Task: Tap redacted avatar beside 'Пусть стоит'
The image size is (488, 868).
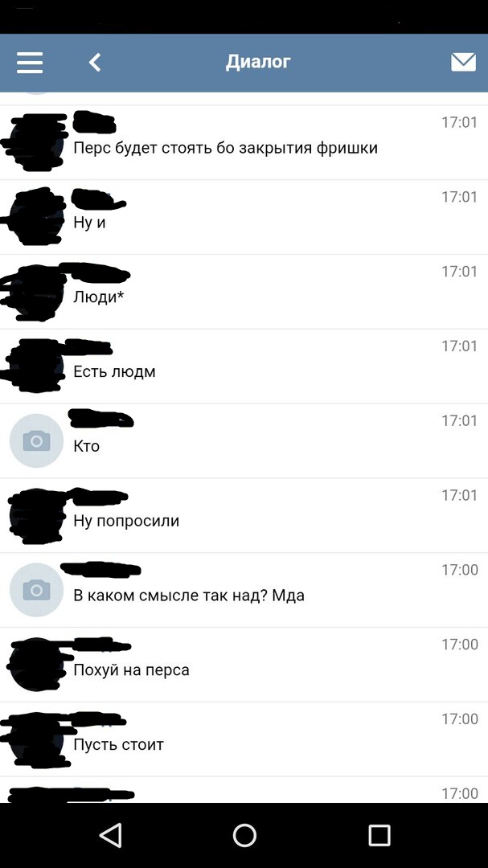Action: [36, 739]
